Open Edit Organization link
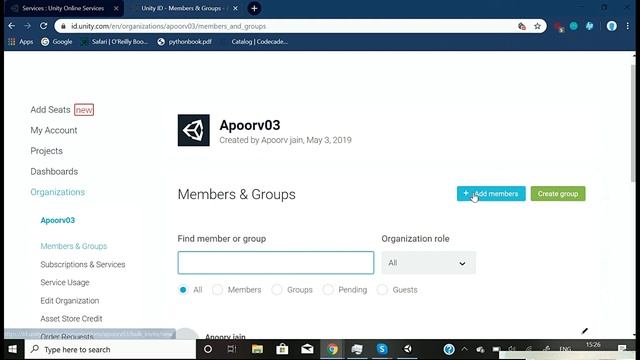The width and height of the screenshot is (640, 360). [70, 301]
